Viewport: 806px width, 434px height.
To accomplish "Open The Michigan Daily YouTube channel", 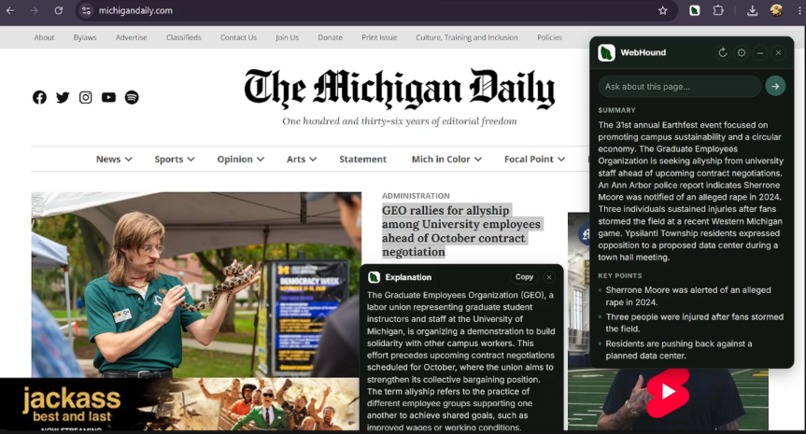I will tap(108, 97).
